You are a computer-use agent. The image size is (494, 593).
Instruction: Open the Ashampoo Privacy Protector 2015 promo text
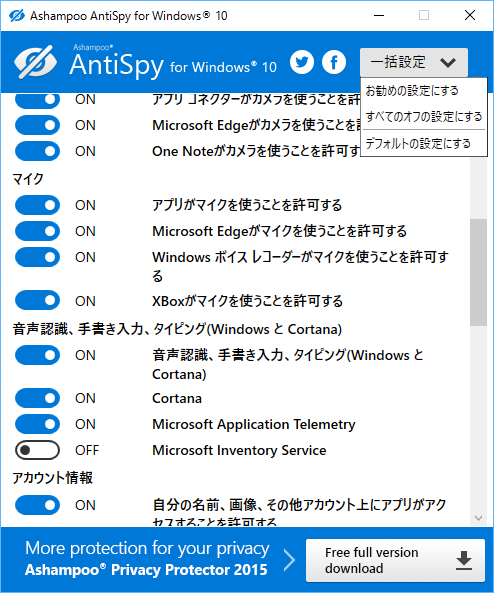click(x=146, y=570)
